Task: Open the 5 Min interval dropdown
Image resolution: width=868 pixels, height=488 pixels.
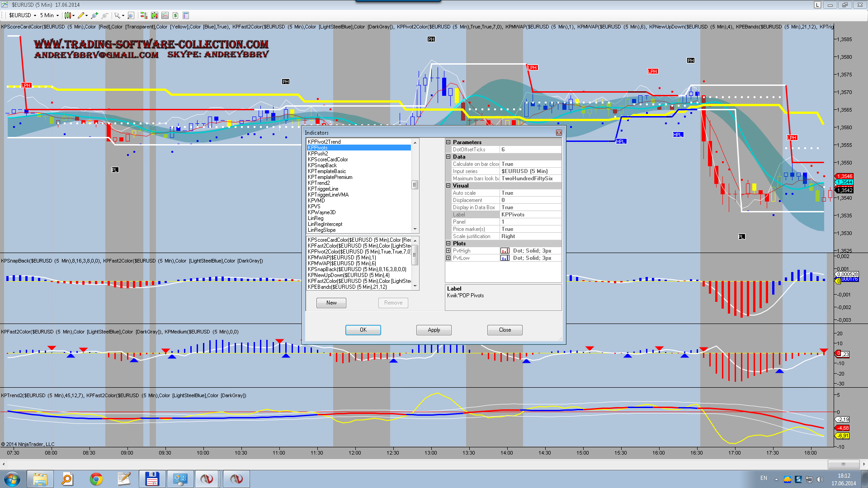Action: pyautogui.click(x=49, y=15)
